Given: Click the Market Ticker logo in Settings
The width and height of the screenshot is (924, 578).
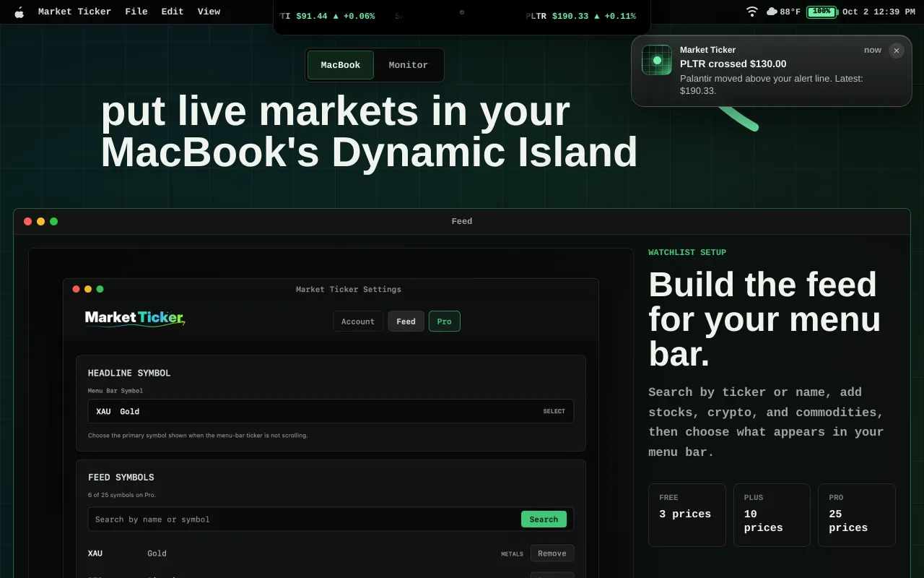Looking at the screenshot, I should (x=135, y=318).
